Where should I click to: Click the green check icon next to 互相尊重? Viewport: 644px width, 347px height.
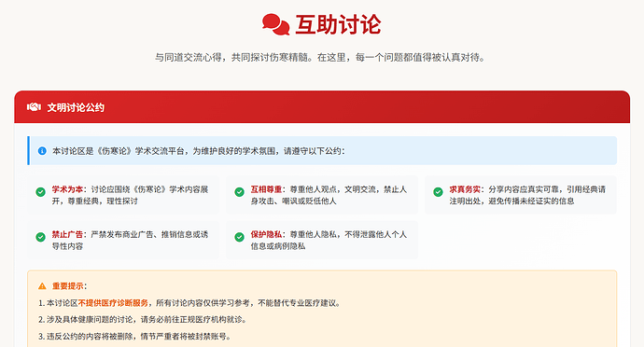point(240,192)
